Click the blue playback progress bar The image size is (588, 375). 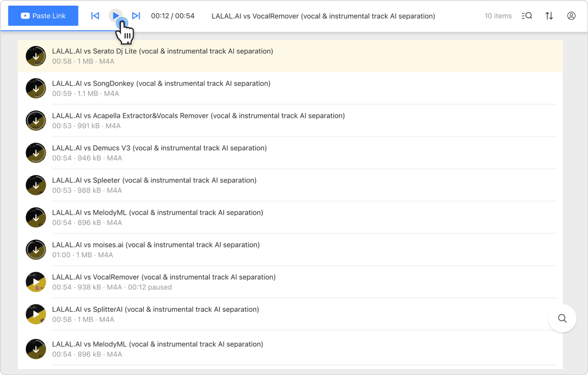(59, 31)
